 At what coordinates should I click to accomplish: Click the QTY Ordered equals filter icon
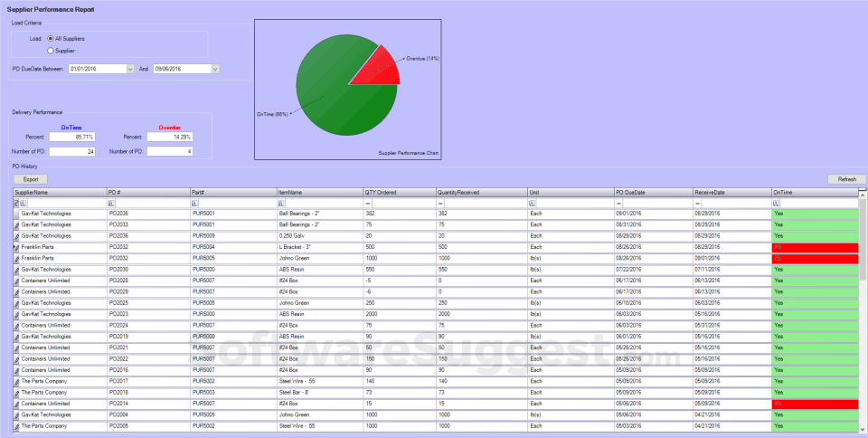click(368, 204)
